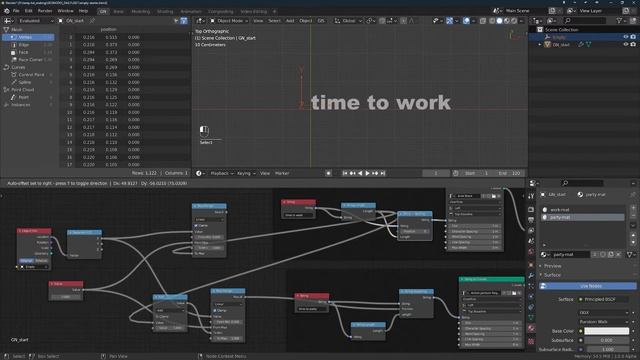Click the current frame field
The image size is (640, 360).
[436, 173]
